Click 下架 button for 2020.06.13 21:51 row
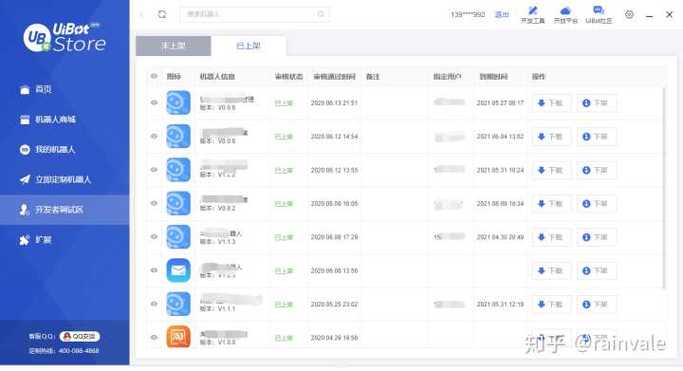Viewport: 683px width, 371px height. (596, 103)
